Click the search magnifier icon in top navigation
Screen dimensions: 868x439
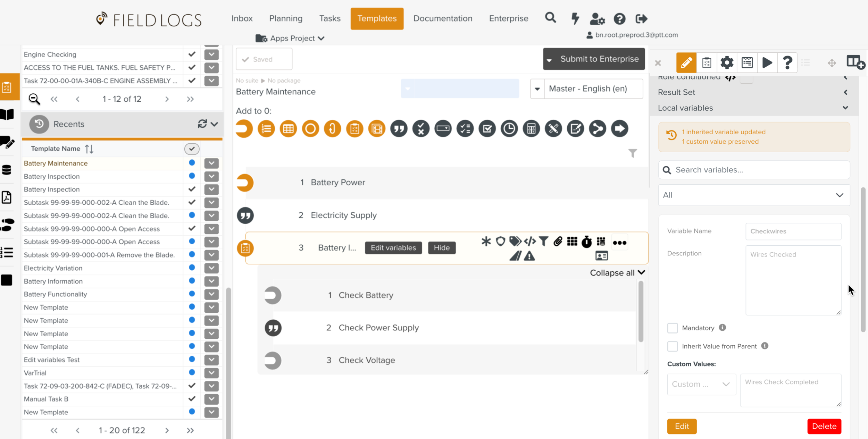pos(550,18)
